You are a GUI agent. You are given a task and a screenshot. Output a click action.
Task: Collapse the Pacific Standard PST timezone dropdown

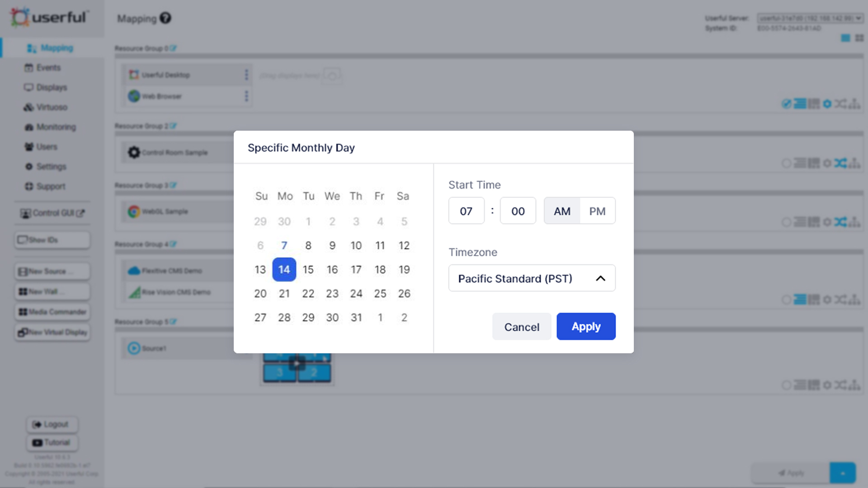(x=600, y=278)
